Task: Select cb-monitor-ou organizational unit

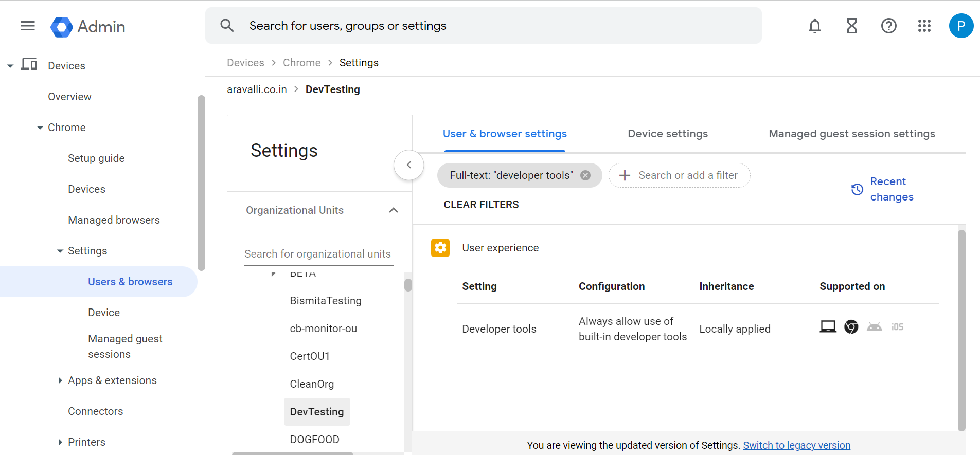Action: click(323, 329)
